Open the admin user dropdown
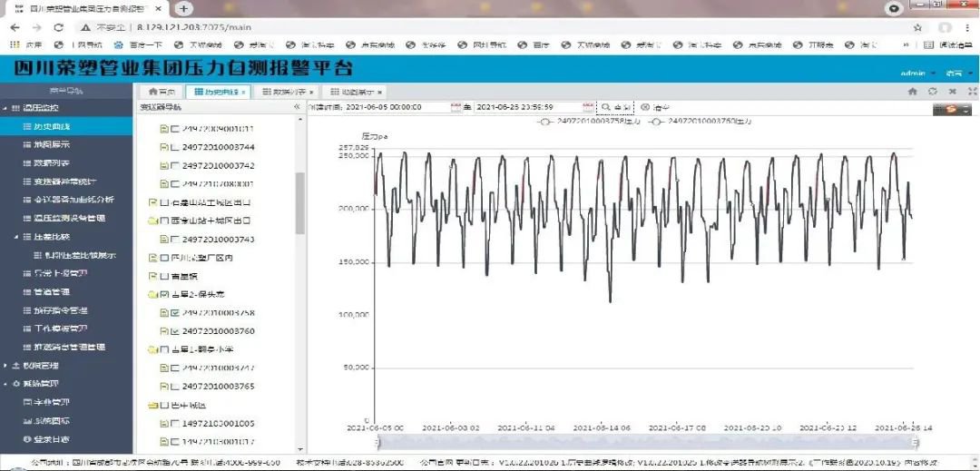The width and height of the screenshot is (980, 471). coord(915,73)
